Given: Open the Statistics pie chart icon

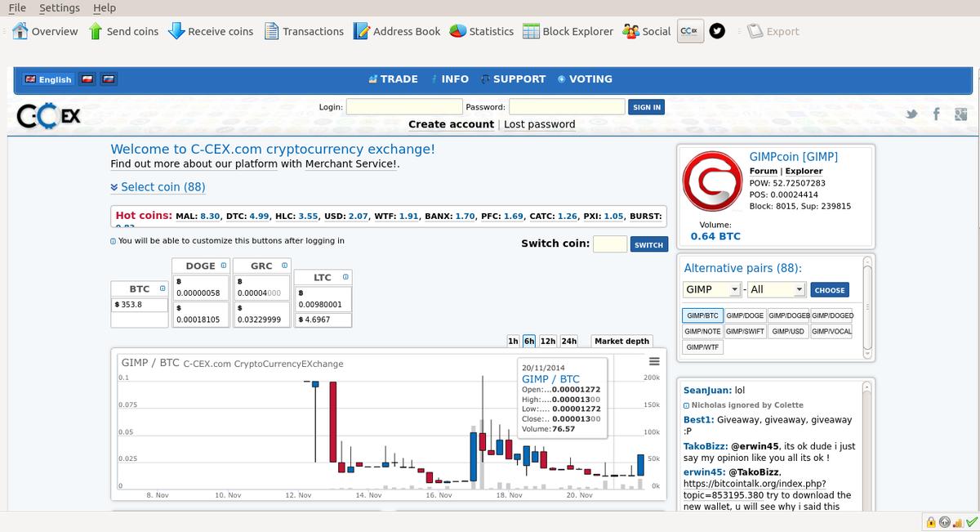Looking at the screenshot, I should coord(457,31).
